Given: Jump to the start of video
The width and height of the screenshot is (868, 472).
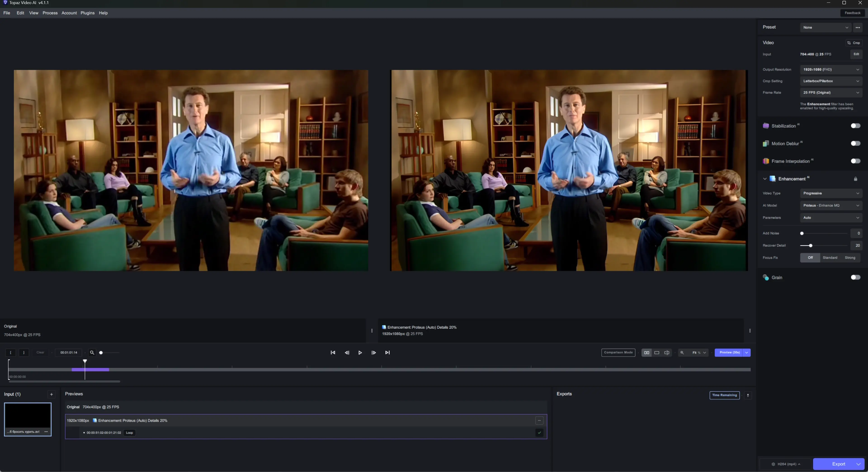Looking at the screenshot, I should pyautogui.click(x=333, y=352).
